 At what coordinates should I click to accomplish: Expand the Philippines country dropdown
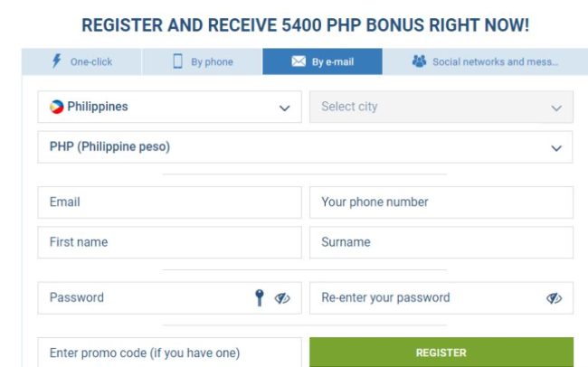point(284,108)
